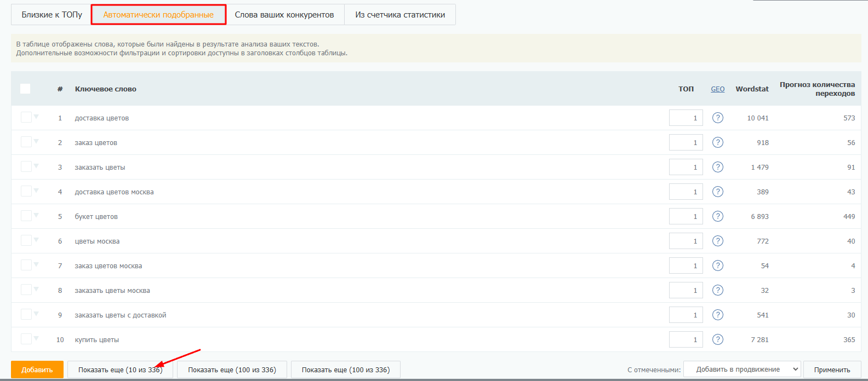Check the box for 'доставка цветов' row
The width and height of the screenshot is (868, 381).
coord(26,117)
